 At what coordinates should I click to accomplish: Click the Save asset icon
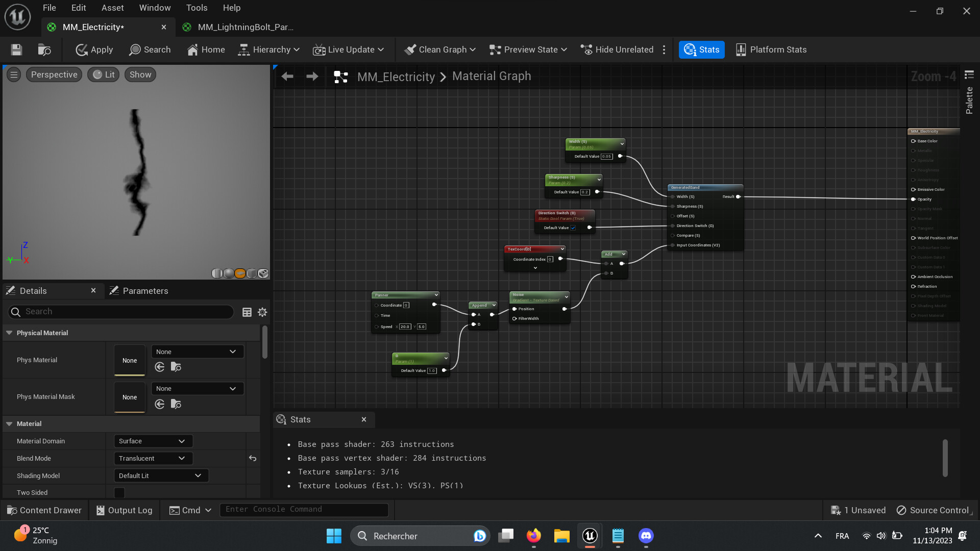[x=16, y=49]
